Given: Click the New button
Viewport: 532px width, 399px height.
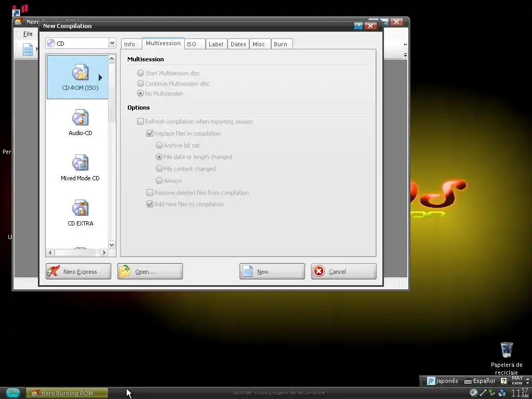Looking at the screenshot, I should 272,271.
